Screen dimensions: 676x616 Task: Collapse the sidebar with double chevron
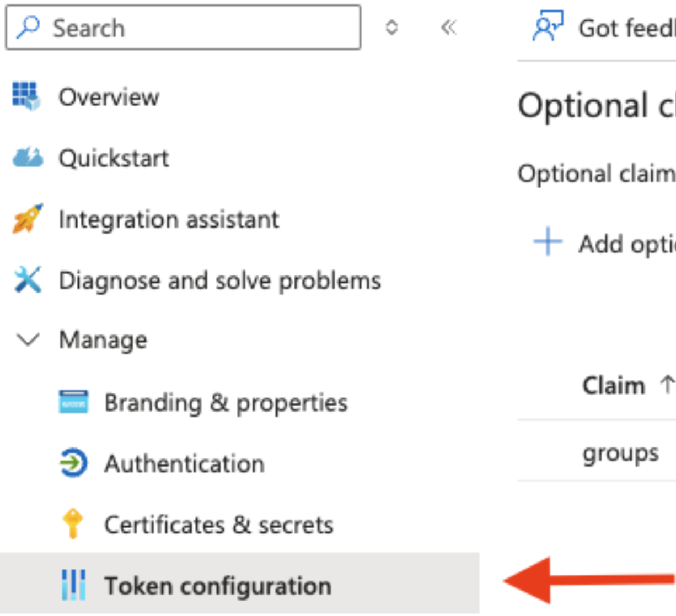click(x=449, y=29)
